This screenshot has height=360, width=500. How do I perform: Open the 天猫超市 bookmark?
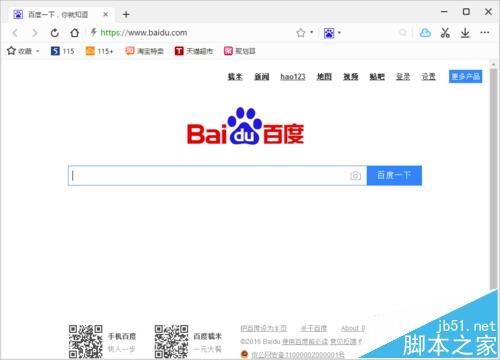point(193,51)
